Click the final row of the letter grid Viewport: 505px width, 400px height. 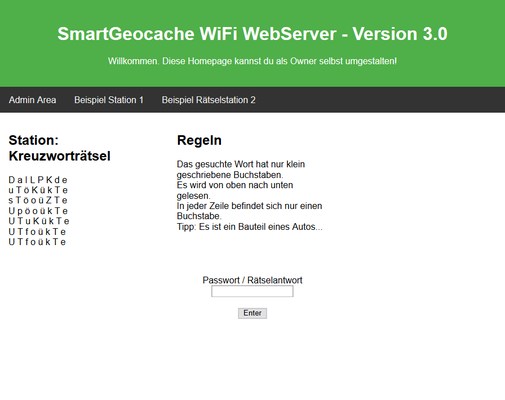(37, 242)
